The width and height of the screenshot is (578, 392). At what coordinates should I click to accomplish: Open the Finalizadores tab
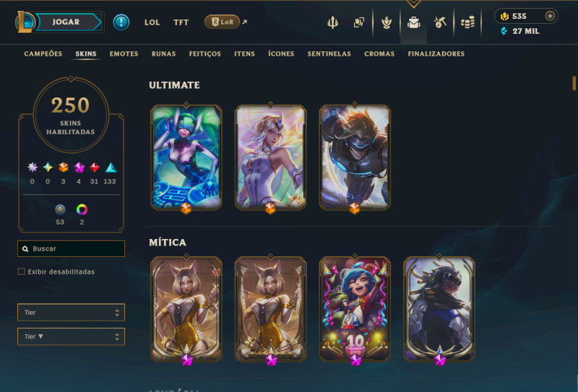click(x=436, y=54)
